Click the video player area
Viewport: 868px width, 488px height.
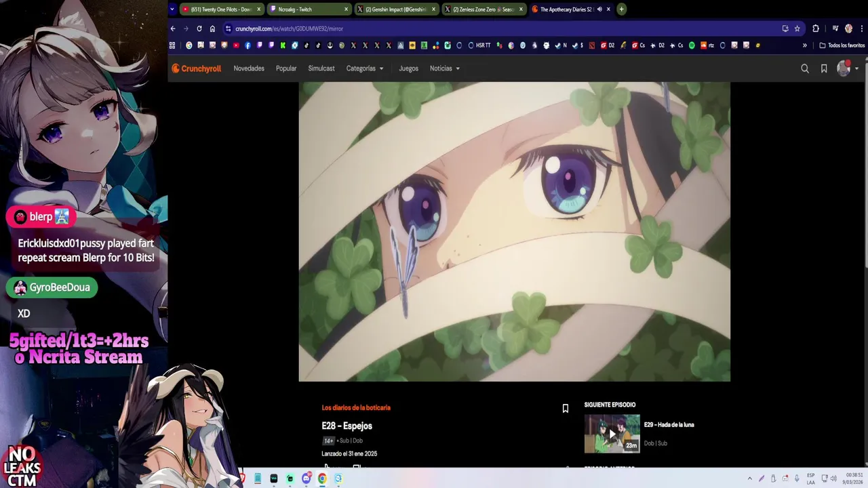click(515, 232)
